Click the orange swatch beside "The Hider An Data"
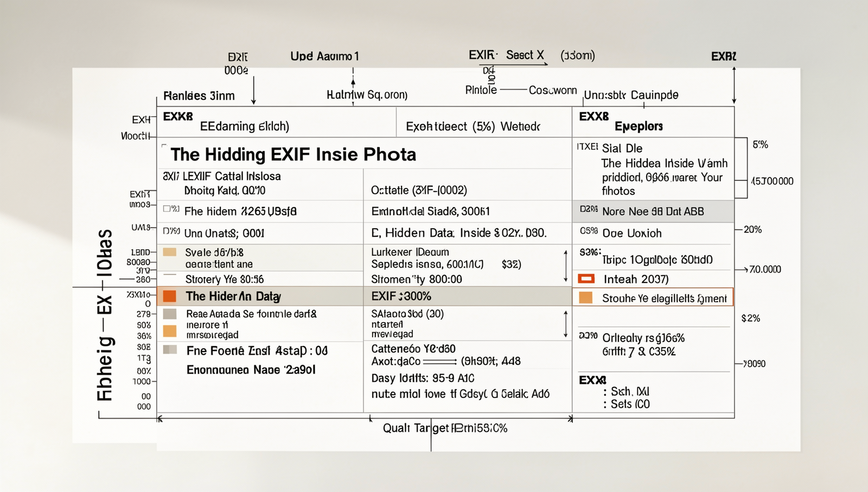The height and width of the screenshot is (492, 868). point(170,296)
